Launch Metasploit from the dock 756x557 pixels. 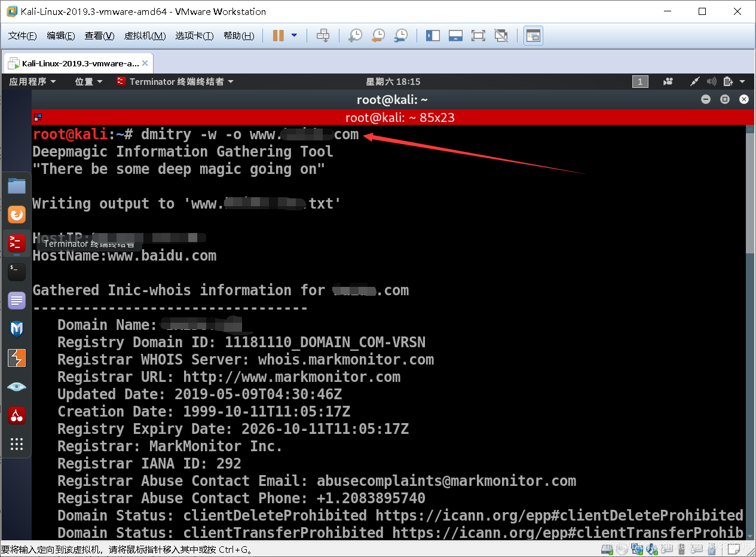[x=17, y=329]
